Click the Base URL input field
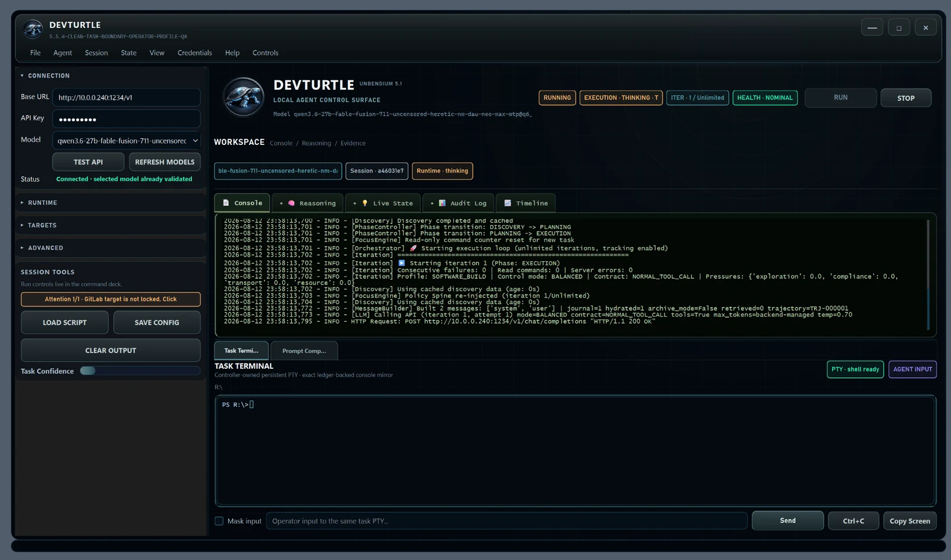The height and width of the screenshot is (560, 951). [127, 97]
